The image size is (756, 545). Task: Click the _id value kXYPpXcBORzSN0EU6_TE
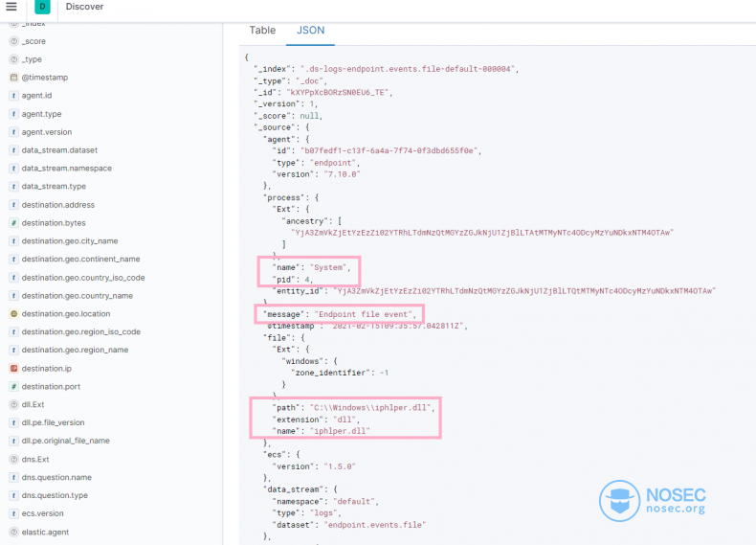(x=339, y=92)
